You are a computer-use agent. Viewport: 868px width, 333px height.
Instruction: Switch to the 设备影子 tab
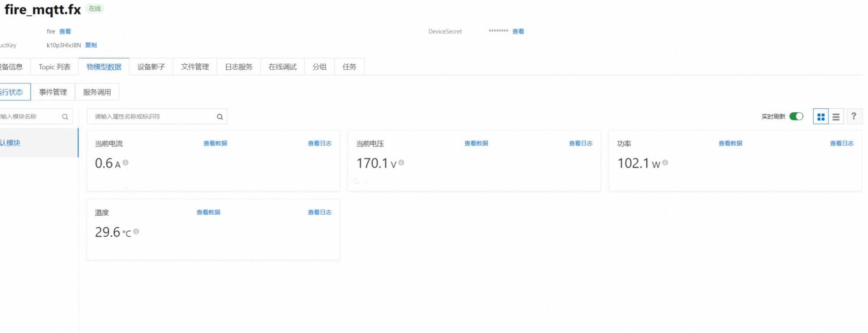[x=151, y=67]
